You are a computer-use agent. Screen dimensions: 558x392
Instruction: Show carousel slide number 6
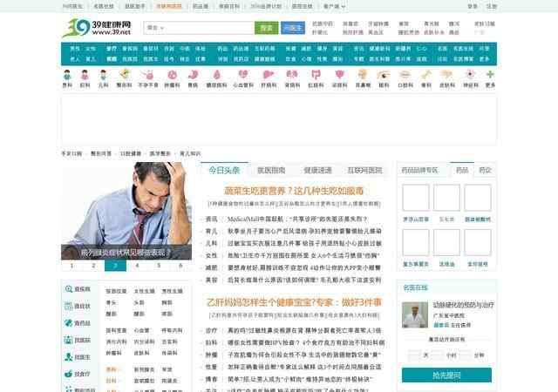tap(180, 266)
